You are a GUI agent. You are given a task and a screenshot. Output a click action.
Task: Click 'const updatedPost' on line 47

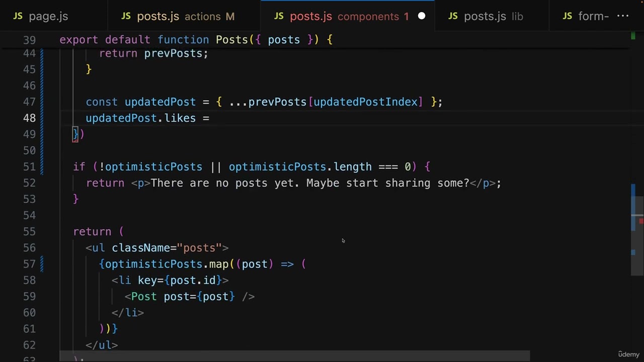pyautogui.click(x=141, y=102)
